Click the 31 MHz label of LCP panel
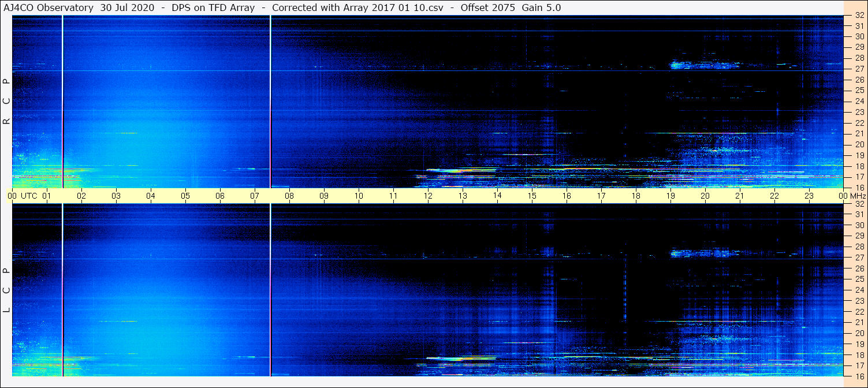This screenshot has width=868, height=388. point(859,214)
